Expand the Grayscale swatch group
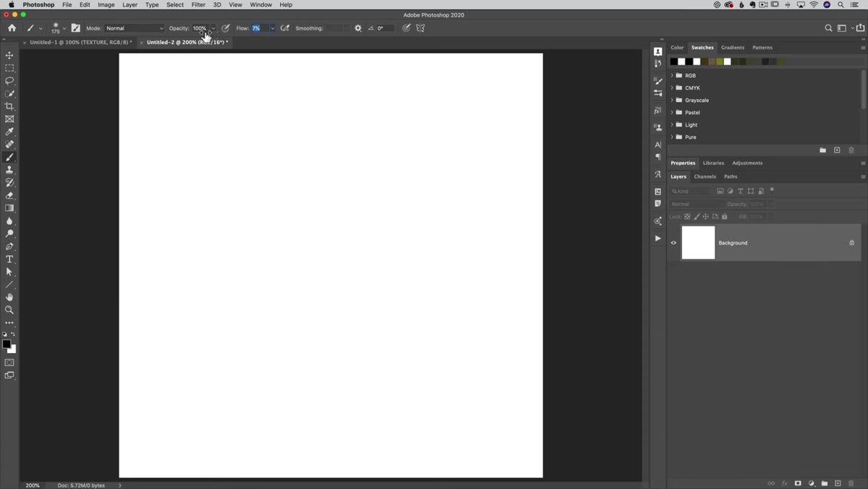The width and height of the screenshot is (868, 489). click(x=672, y=100)
